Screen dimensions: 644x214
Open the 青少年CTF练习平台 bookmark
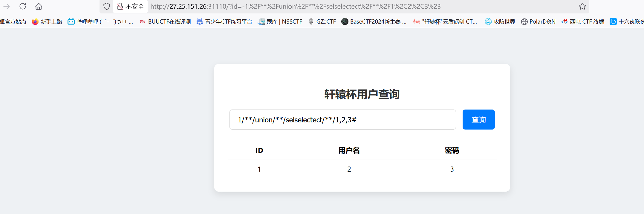[224, 21]
